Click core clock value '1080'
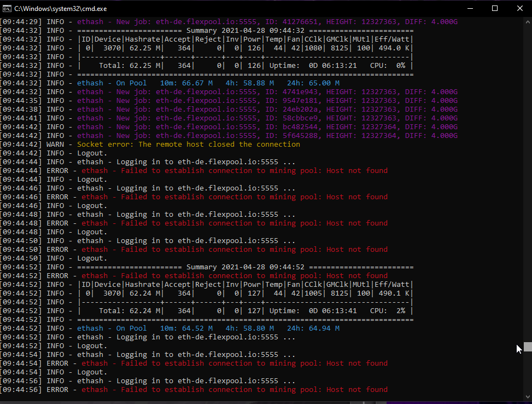 pyautogui.click(x=313, y=48)
